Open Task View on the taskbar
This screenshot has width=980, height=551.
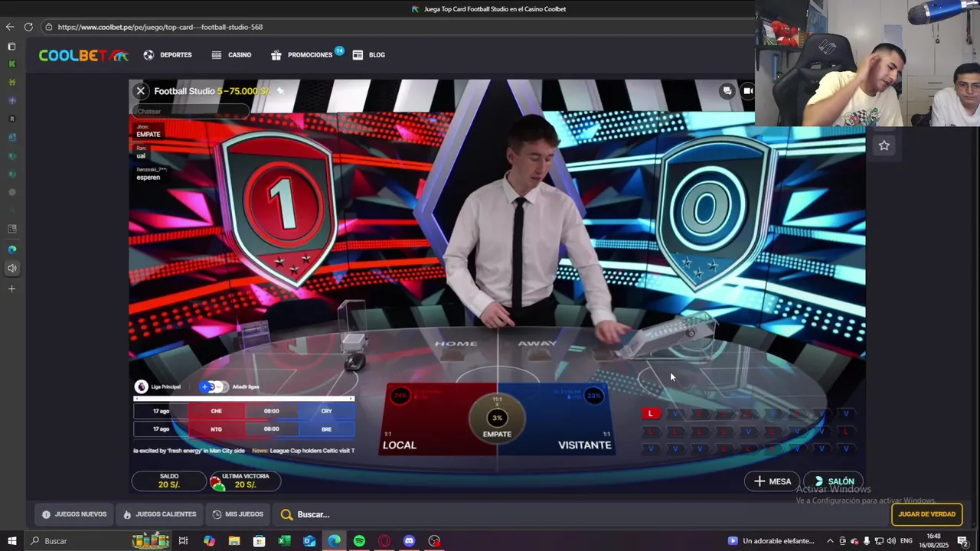coord(184,541)
